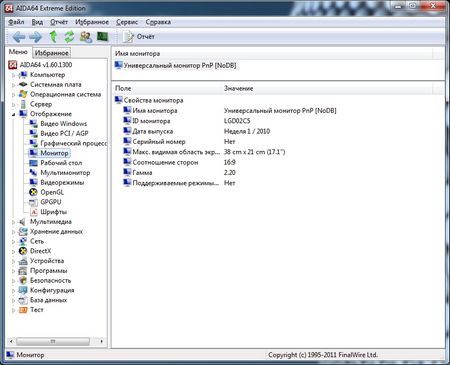Viewport: 450px width, 365px height.
Task: Refresh using the green circular arrows icon
Action: pyautogui.click(x=69, y=37)
